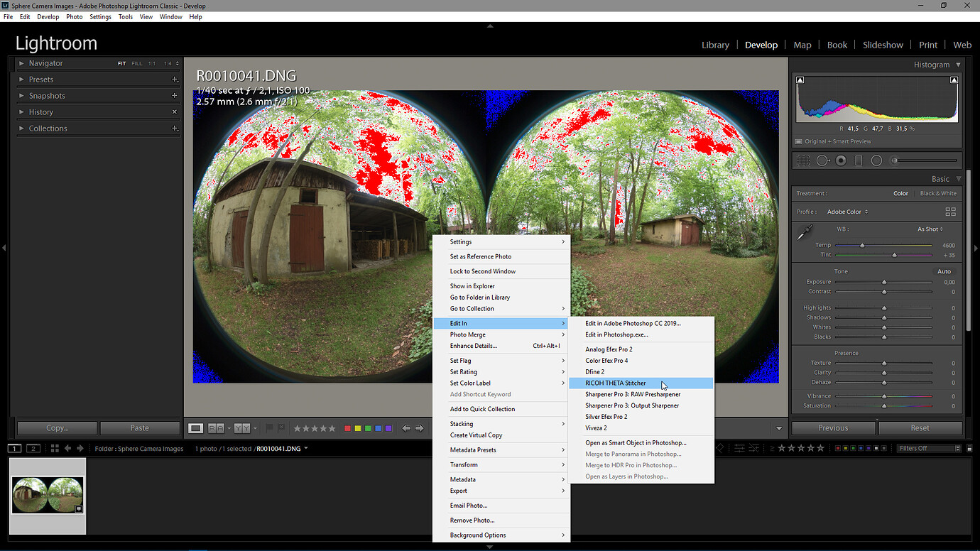Open Photo Merge submenu
The height and width of the screenshot is (551, 980).
501,334
